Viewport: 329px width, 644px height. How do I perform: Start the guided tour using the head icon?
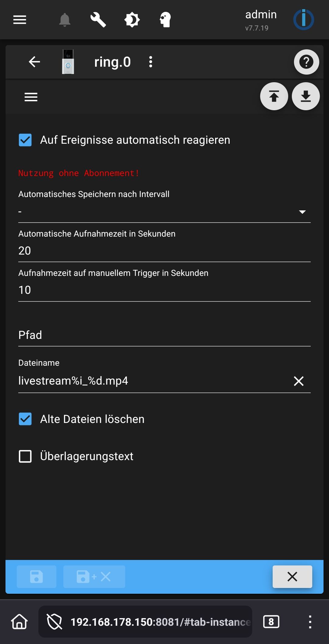click(164, 19)
